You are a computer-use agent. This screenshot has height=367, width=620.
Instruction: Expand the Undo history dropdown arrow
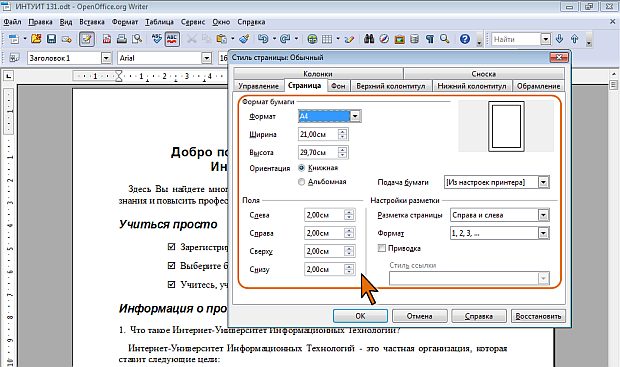pos(274,39)
